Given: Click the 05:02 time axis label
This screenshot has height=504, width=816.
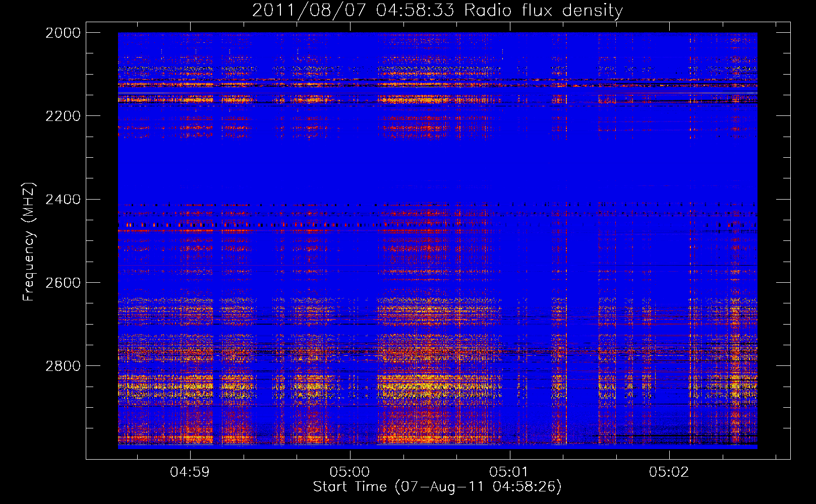Looking at the screenshot, I should pos(669,472).
